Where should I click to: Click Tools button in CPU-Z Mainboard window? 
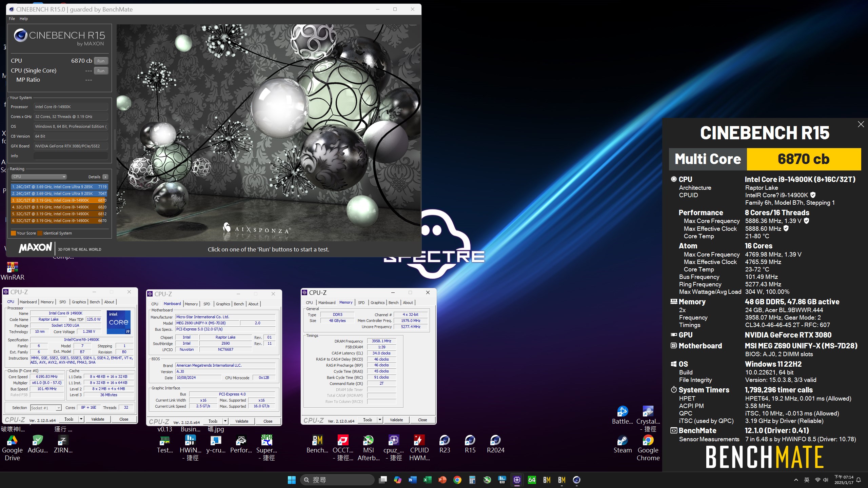[213, 421]
